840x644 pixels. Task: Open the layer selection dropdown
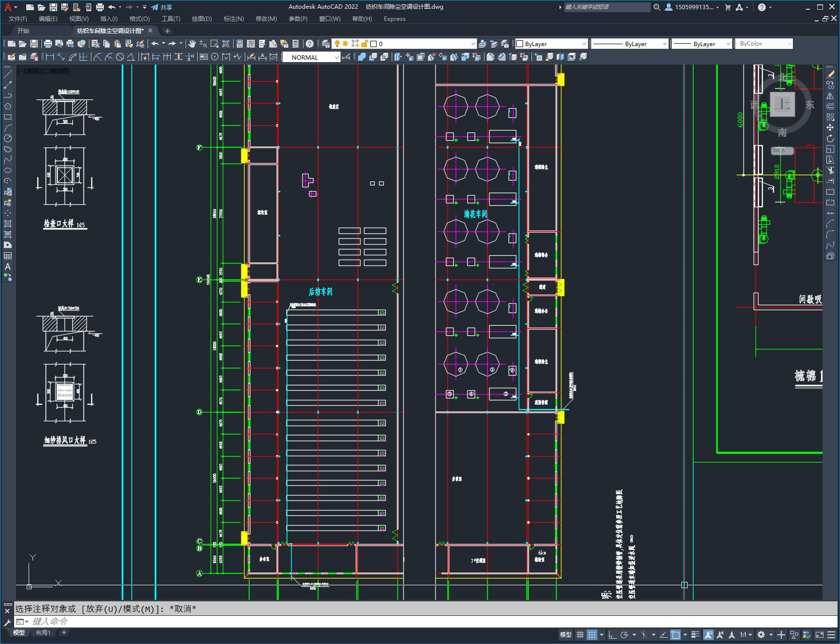[x=404, y=44]
